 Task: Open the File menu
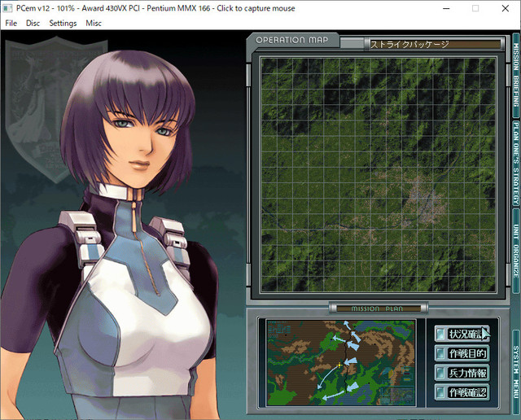click(11, 23)
